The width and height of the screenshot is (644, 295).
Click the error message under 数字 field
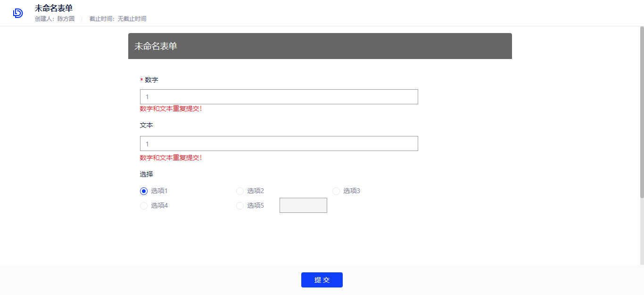point(172,108)
